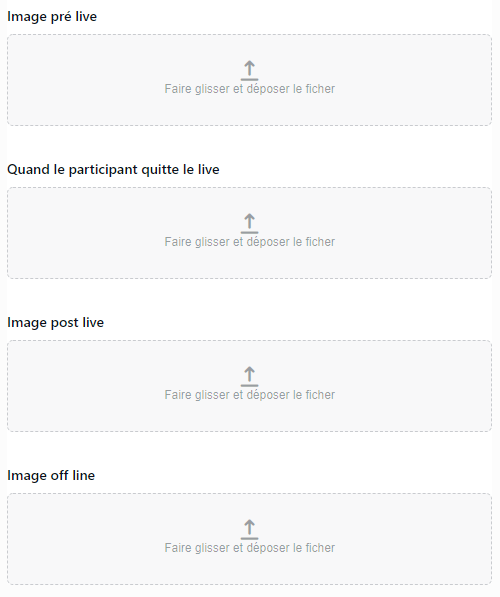Open file picker from Image post live drop zone

[249, 386]
